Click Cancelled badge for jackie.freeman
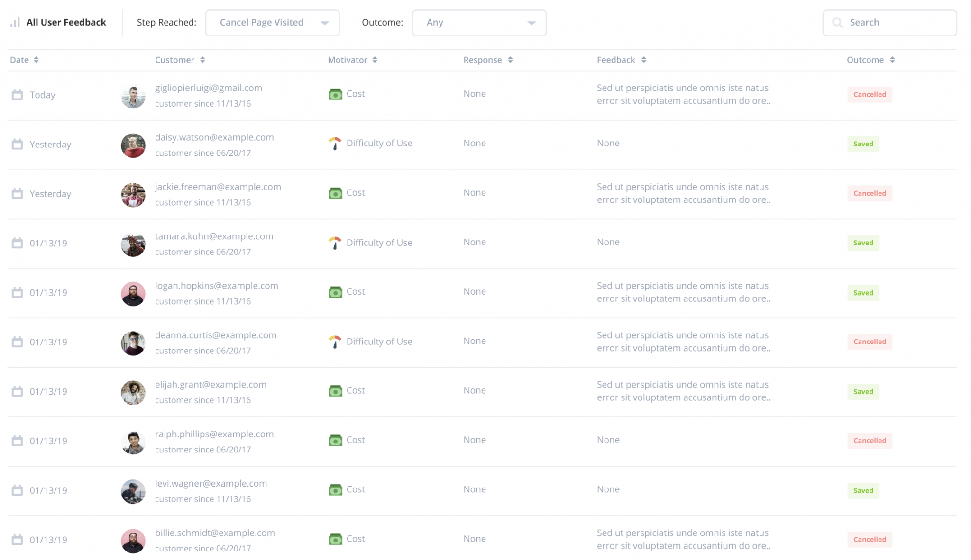Viewport: 971px width, 560px height. (x=870, y=193)
